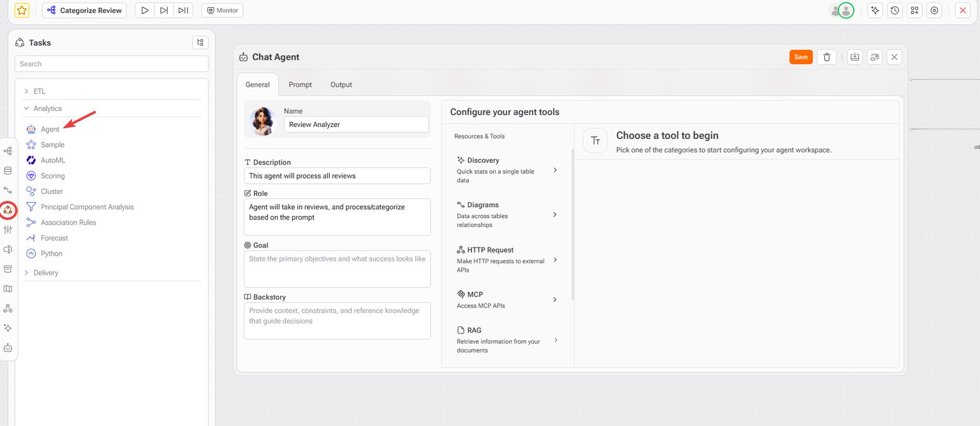Expand the ETL task category
This screenshot has width=980, height=426.
(x=40, y=91)
